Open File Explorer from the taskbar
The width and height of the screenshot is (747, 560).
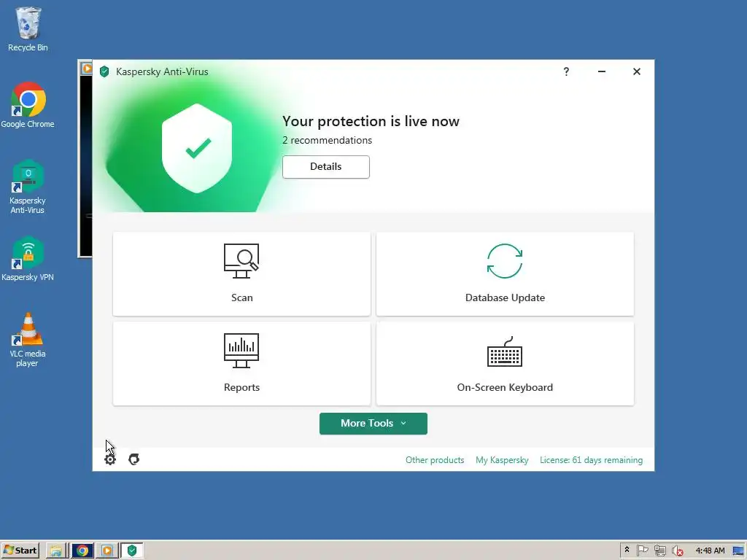[56, 551]
